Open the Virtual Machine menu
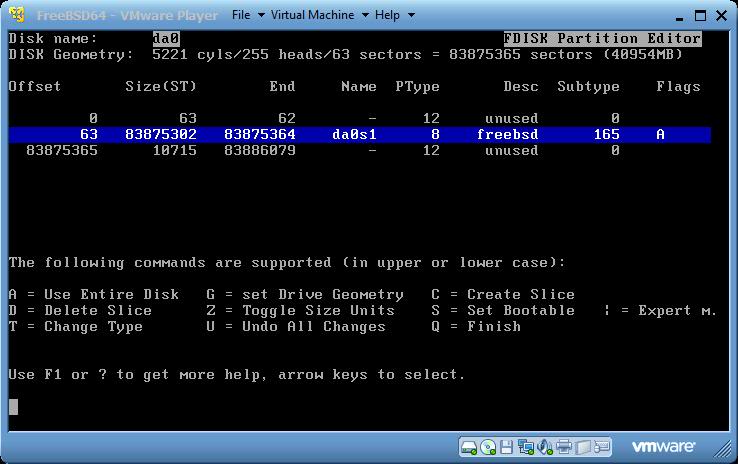Viewport: 738px width, 464px height. pyautogui.click(x=312, y=15)
